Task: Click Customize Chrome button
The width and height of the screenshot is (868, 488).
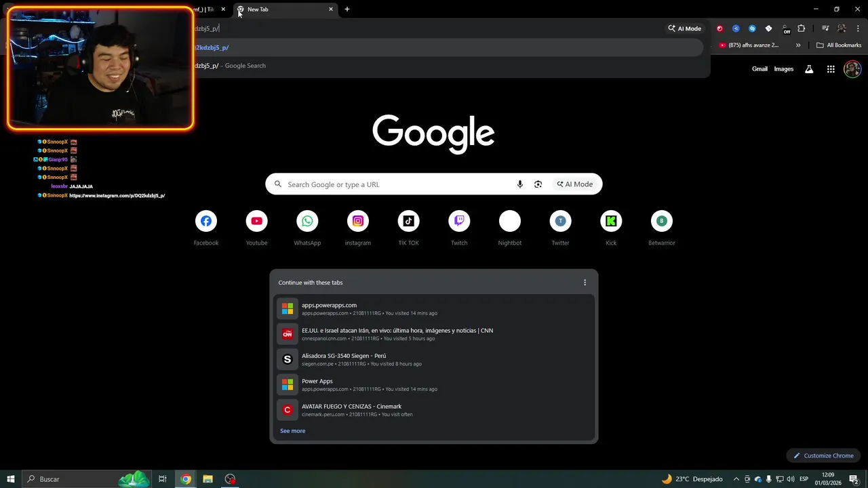Action: (x=823, y=455)
